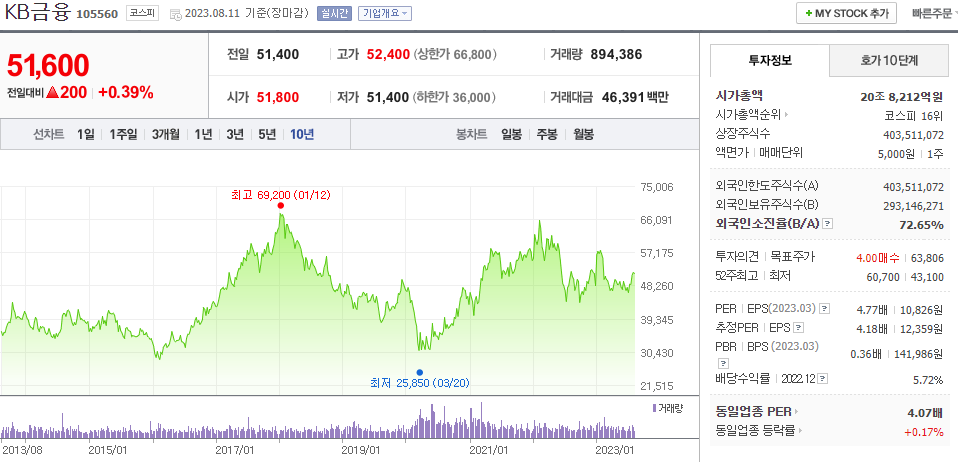
Task: Click arrow icon beside 동일업종 등락률
Action: coord(800,431)
